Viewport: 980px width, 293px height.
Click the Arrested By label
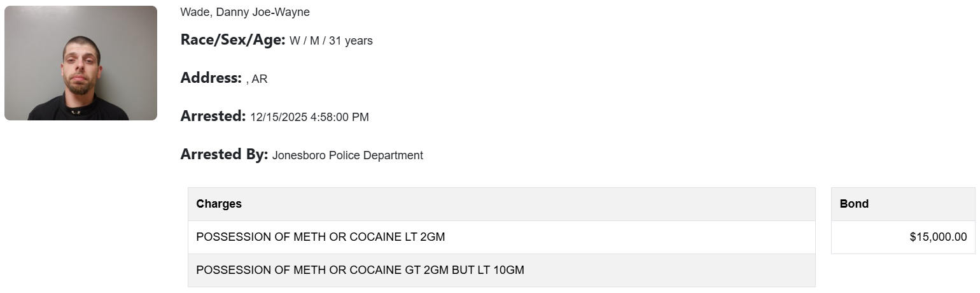click(224, 155)
